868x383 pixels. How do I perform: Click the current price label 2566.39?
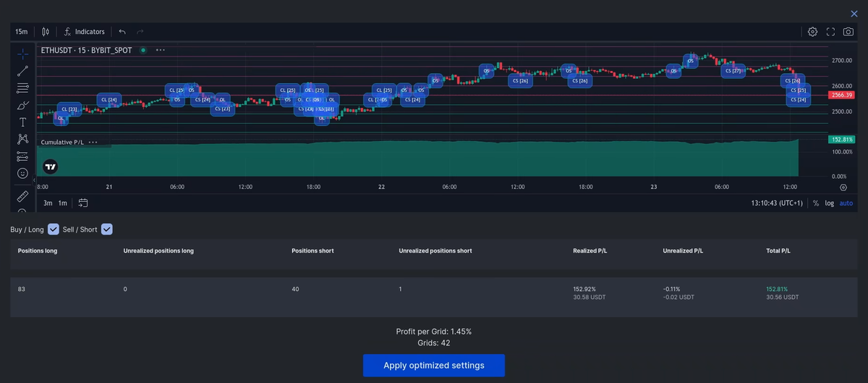[x=842, y=95]
